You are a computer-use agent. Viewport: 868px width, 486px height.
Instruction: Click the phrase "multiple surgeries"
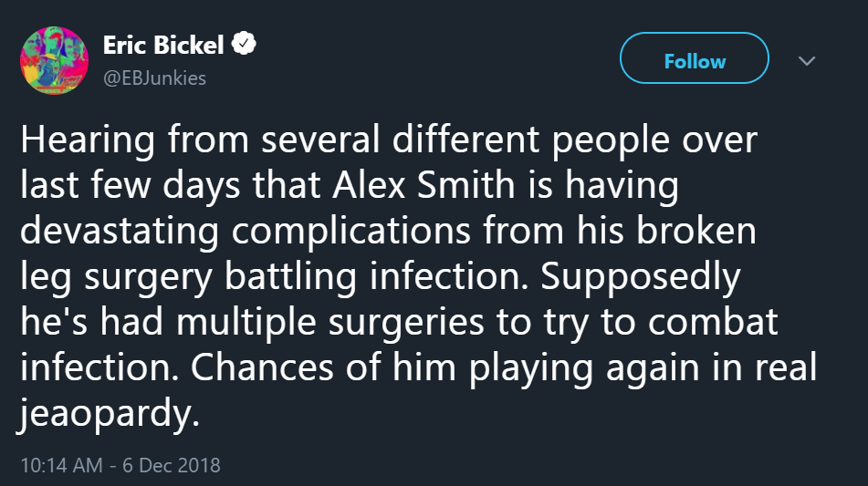[330, 322]
